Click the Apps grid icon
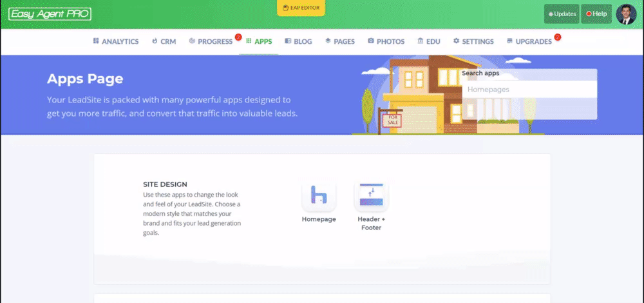This screenshot has height=303, width=644. point(249,41)
